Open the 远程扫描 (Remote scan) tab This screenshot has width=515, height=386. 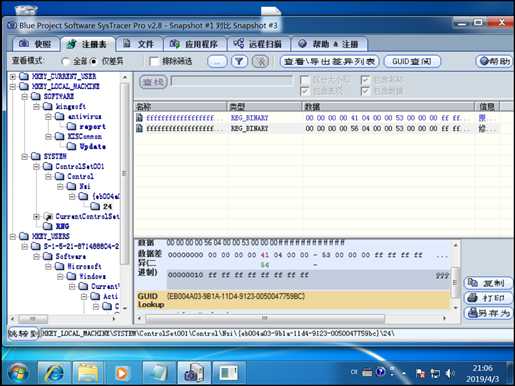pyautogui.click(x=258, y=44)
